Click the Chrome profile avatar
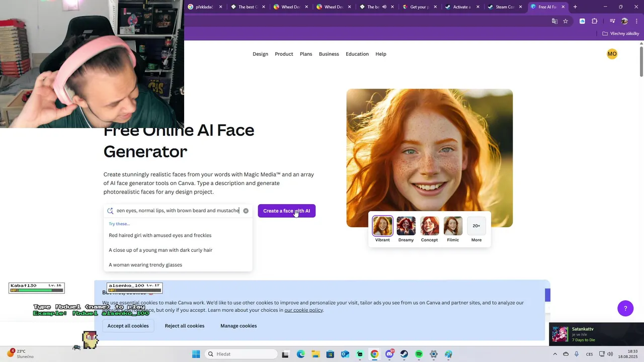Screen dimensions: 644x362 point(624,21)
